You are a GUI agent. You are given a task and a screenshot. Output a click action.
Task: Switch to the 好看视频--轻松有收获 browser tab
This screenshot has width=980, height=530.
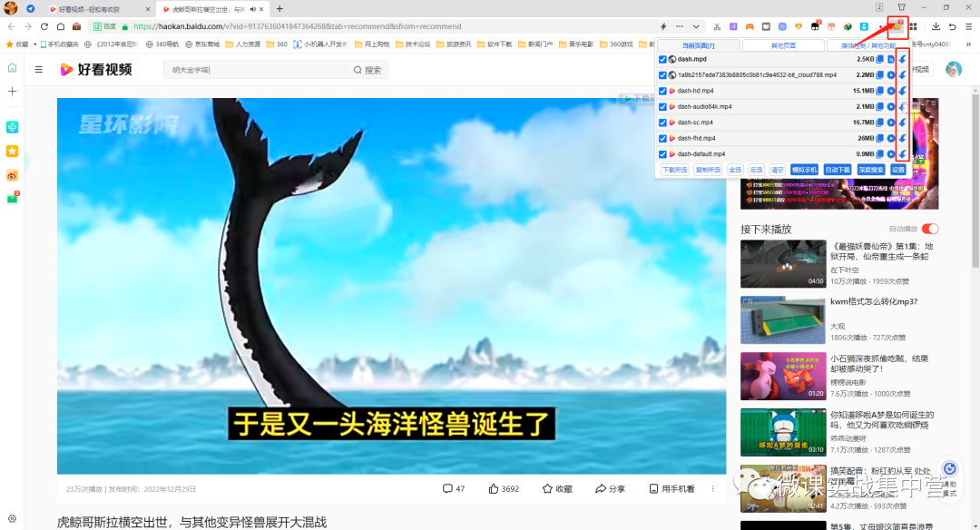point(99,9)
